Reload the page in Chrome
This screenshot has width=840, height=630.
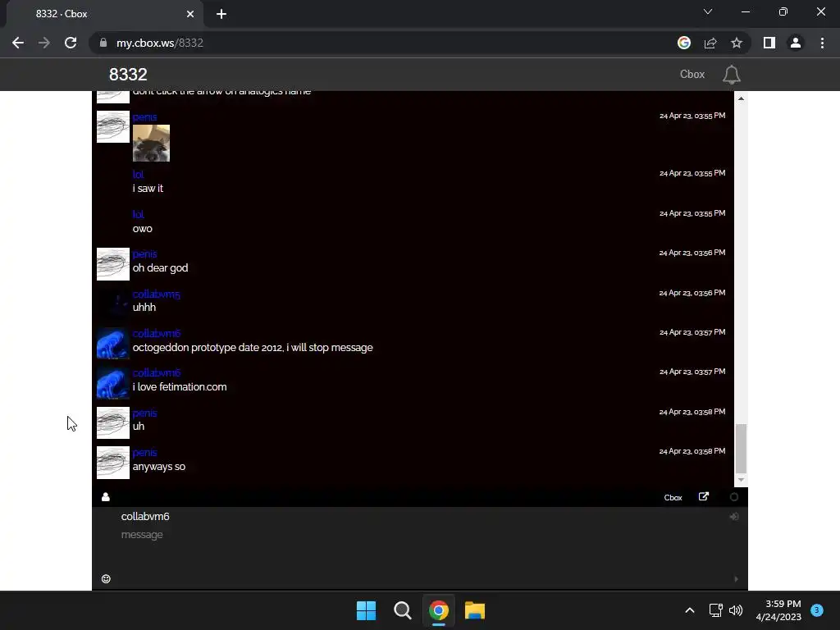pos(71,43)
